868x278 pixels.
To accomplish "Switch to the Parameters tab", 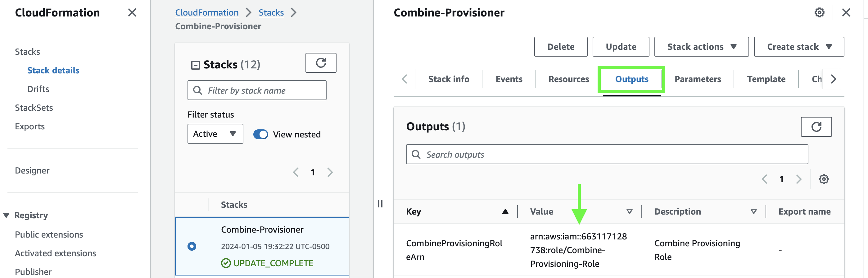I will tap(698, 79).
